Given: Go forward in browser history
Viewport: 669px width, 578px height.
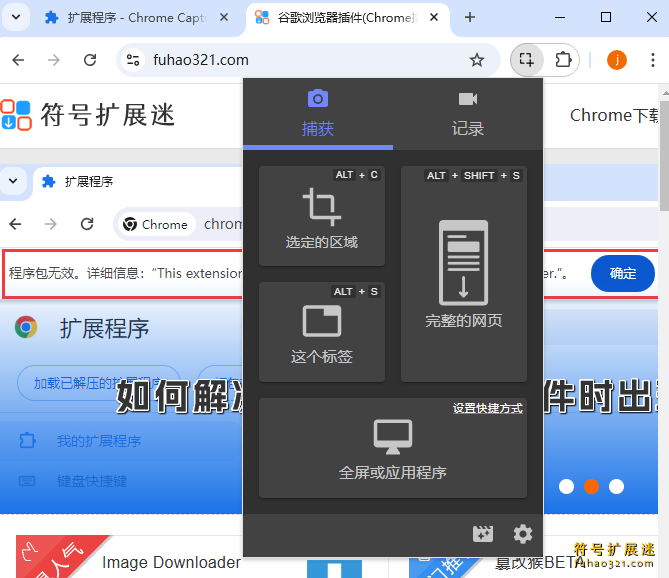Looking at the screenshot, I should pos(54,60).
